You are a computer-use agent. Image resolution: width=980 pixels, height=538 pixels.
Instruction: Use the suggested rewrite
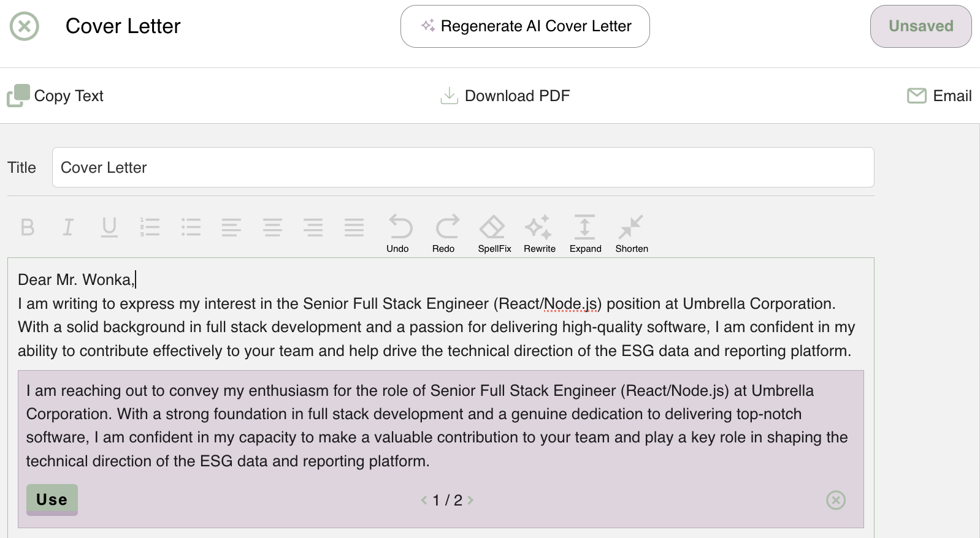(x=52, y=499)
